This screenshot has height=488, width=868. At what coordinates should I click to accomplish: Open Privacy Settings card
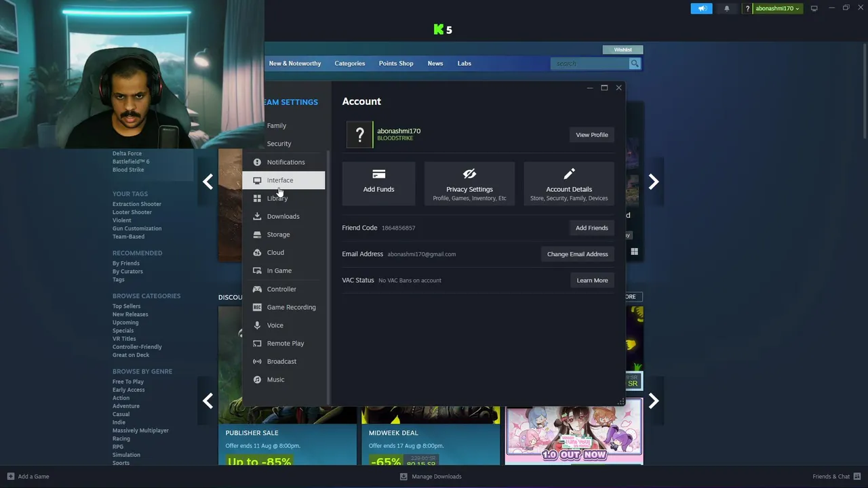click(469, 183)
